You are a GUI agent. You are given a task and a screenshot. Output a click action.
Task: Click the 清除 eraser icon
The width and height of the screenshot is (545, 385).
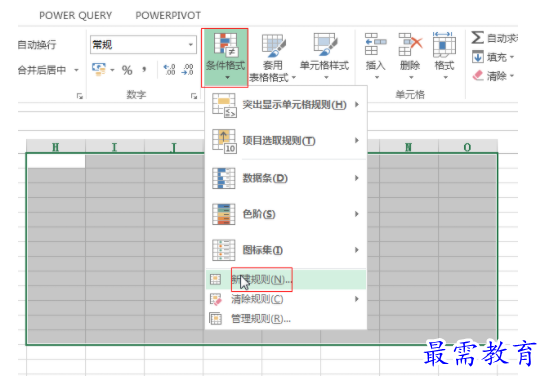coord(478,76)
